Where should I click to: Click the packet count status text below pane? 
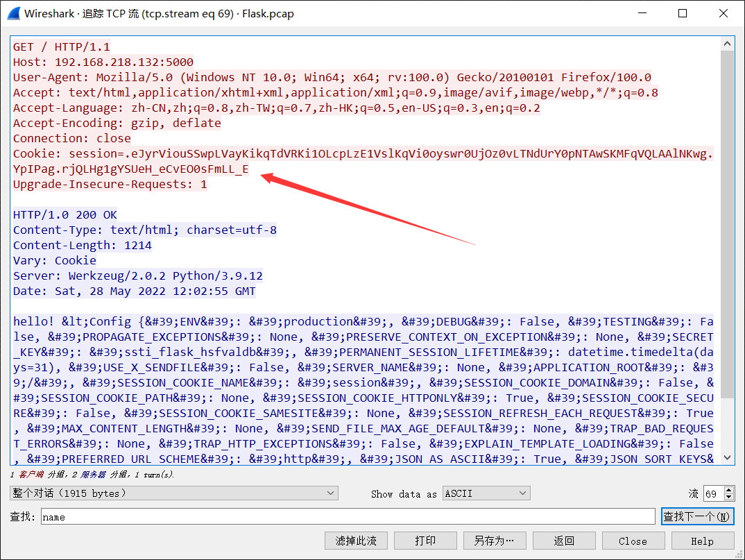click(92, 475)
